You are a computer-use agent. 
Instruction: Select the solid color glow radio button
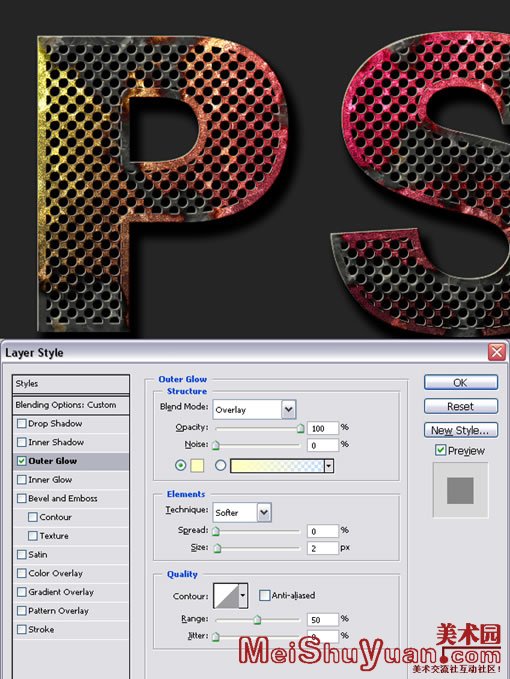click(x=181, y=466)
